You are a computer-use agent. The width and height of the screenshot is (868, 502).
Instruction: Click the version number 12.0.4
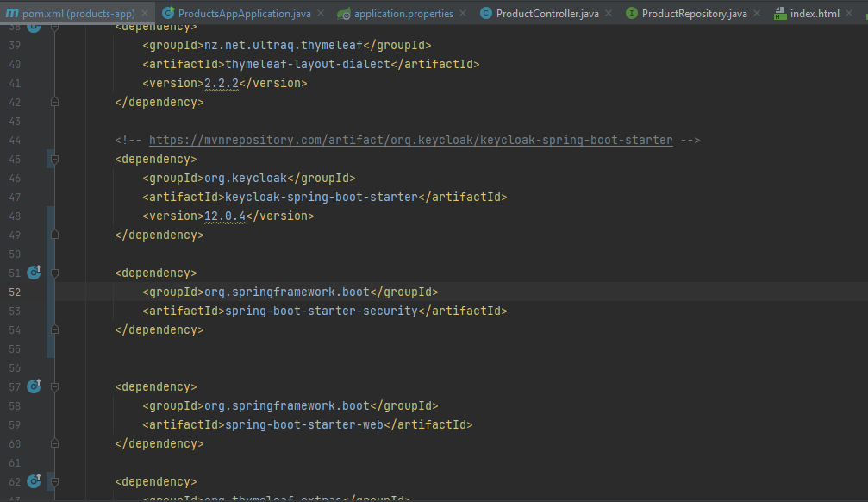225,216
